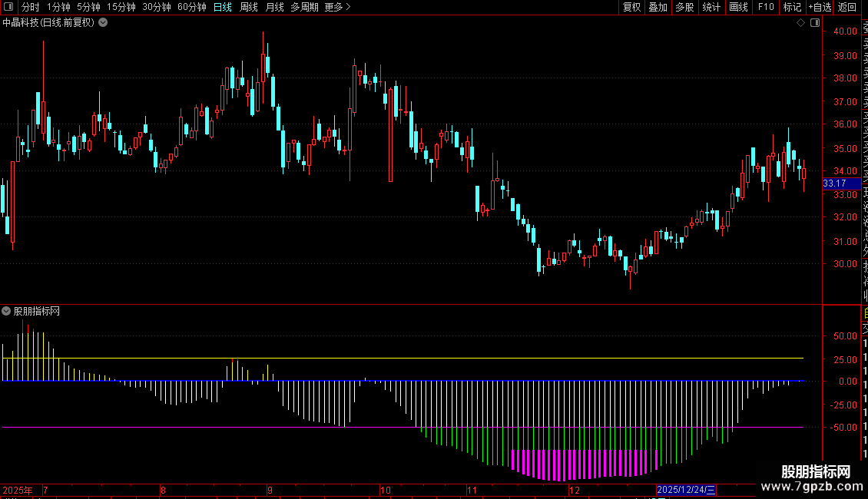Click the 2025年 label on time axis
Screen dimensions: 868x499
point(17,490)
